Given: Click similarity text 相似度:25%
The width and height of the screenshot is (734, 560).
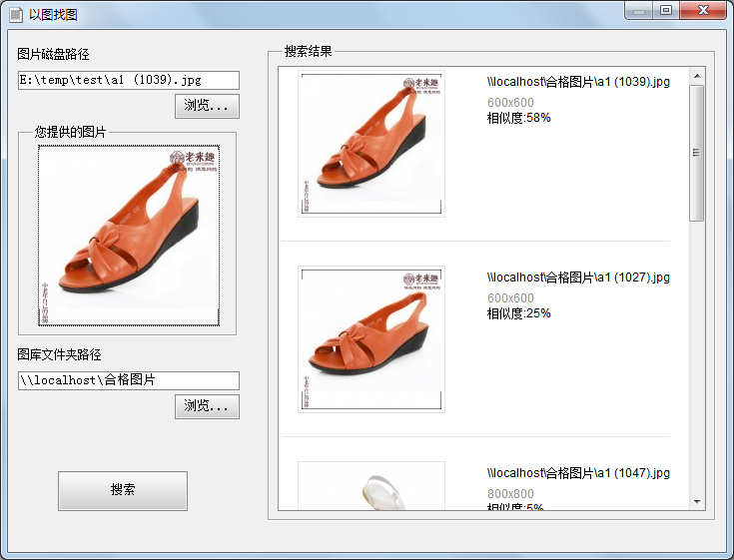Looking at the screenshot, I should tap(518, 313).
